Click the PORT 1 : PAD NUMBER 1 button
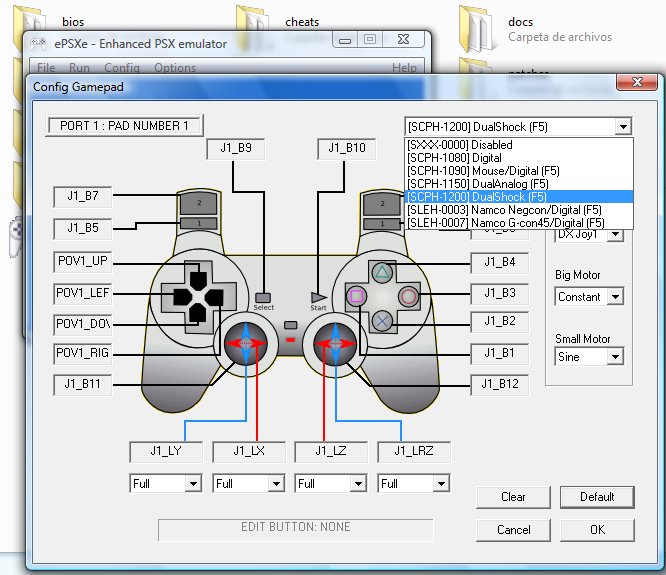 124,126
